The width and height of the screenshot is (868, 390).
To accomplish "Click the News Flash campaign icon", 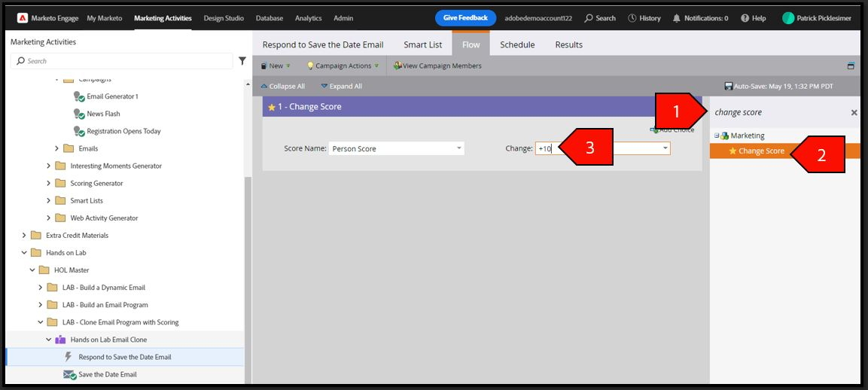I will [x=79, y=114].
